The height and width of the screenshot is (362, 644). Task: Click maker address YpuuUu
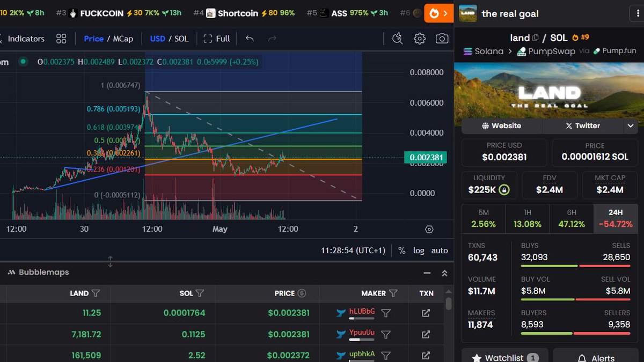[x=362, y=332]
